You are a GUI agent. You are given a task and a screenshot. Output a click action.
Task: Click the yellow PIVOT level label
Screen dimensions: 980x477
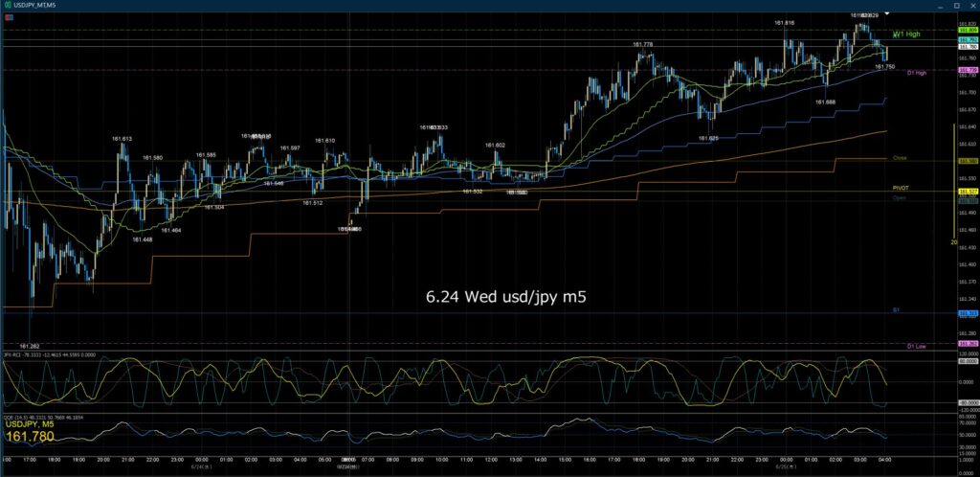point(901,188)
